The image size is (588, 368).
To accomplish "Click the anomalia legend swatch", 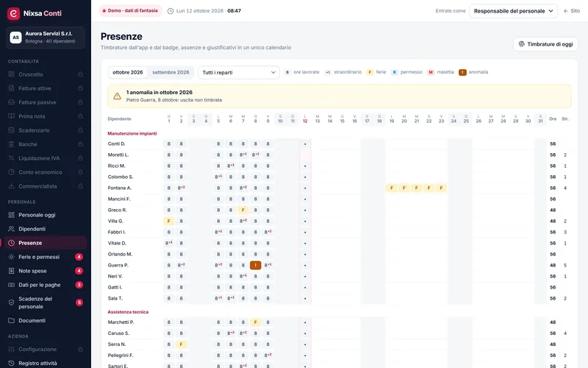I will pos(462,72).
